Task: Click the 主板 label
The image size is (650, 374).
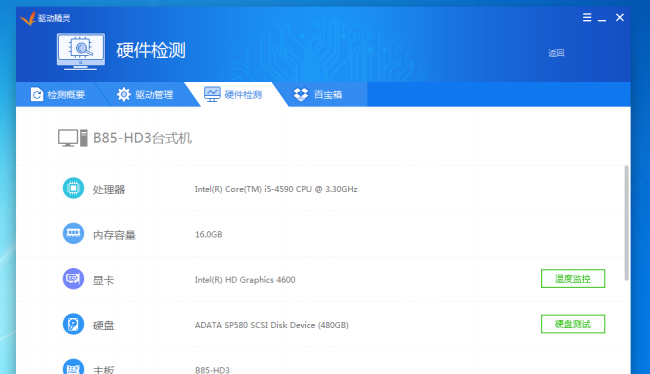Action: click(103, 369)
